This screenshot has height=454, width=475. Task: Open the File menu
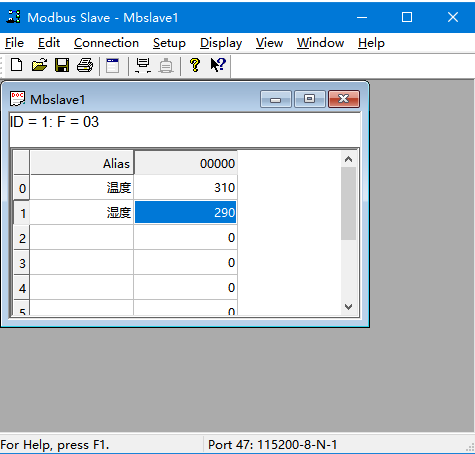pyautogui.click(x=14, y=43)
